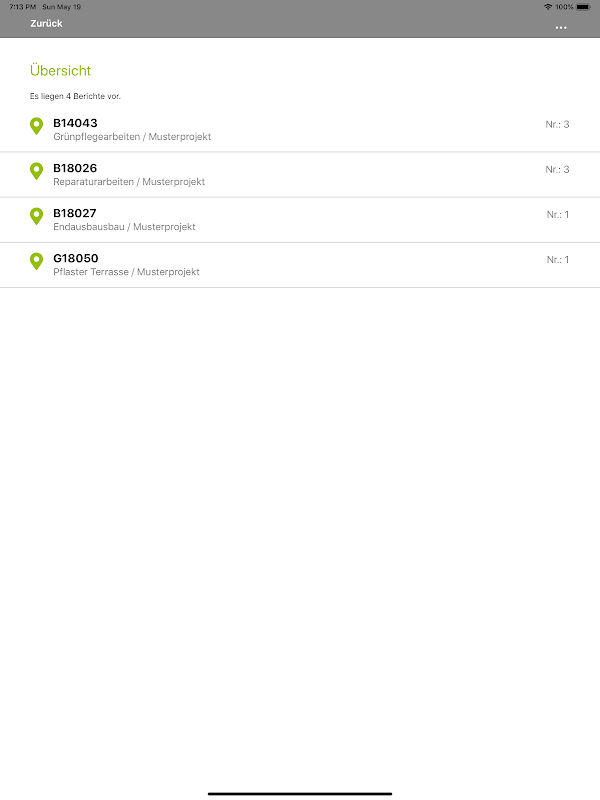Select Pflaster Terrasse / Musterprojekt subtitle

pos(126,272)
